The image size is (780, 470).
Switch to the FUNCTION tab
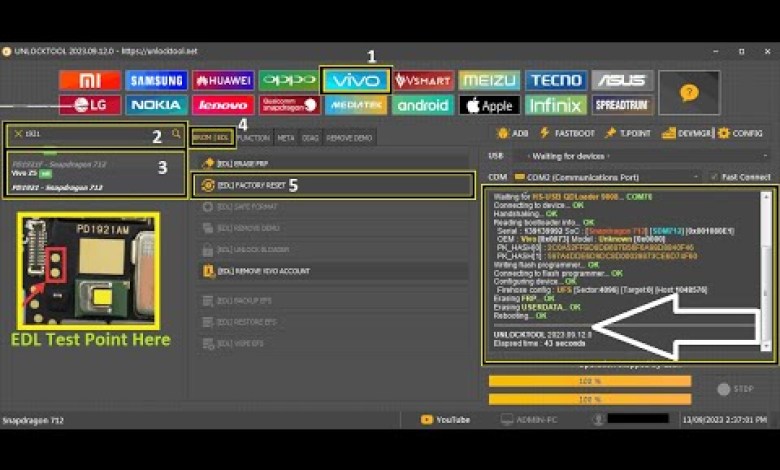coord(254,138)
